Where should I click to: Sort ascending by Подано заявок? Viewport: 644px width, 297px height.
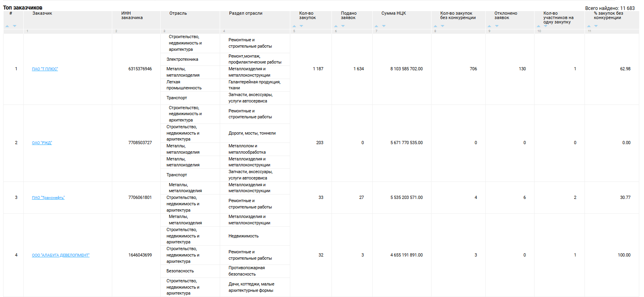336,26
